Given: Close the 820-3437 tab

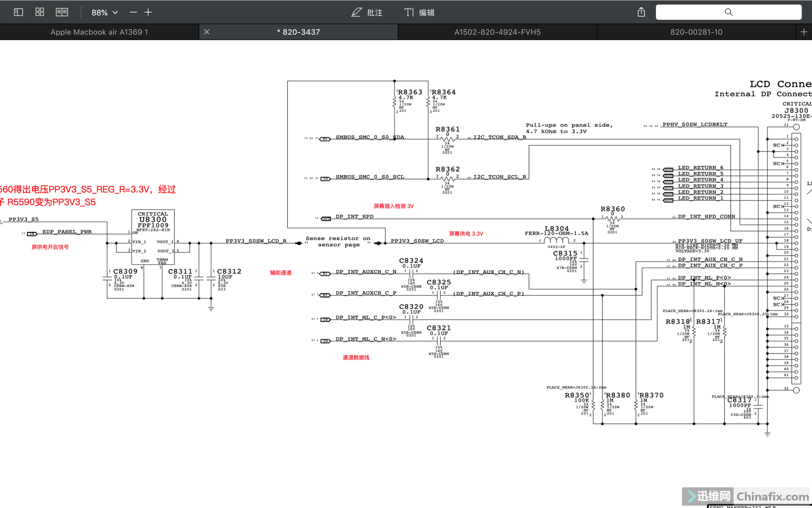Looking at the screenshot, I should tap(207, 32).
